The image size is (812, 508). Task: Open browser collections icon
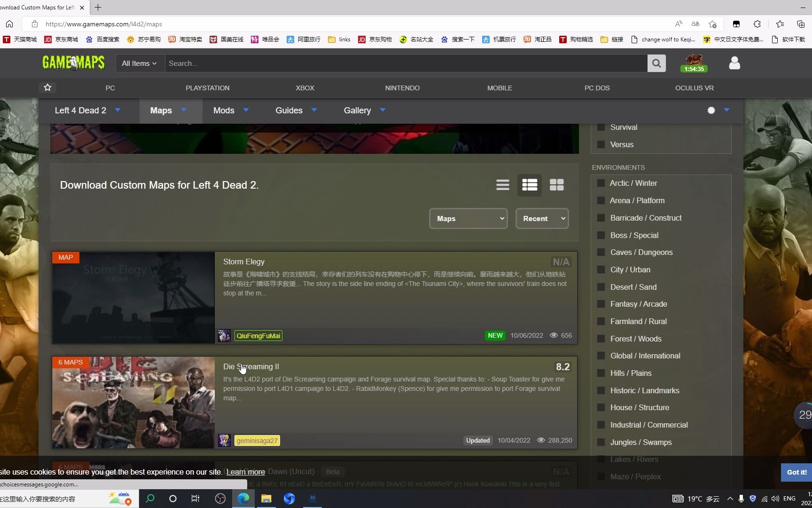pyautogui.click(x=801, y=24)
